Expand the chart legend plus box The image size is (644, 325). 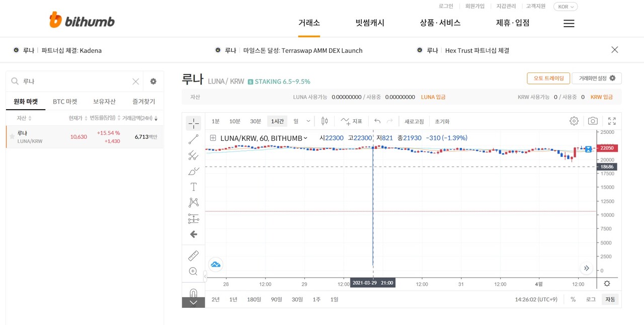point(213,138)
